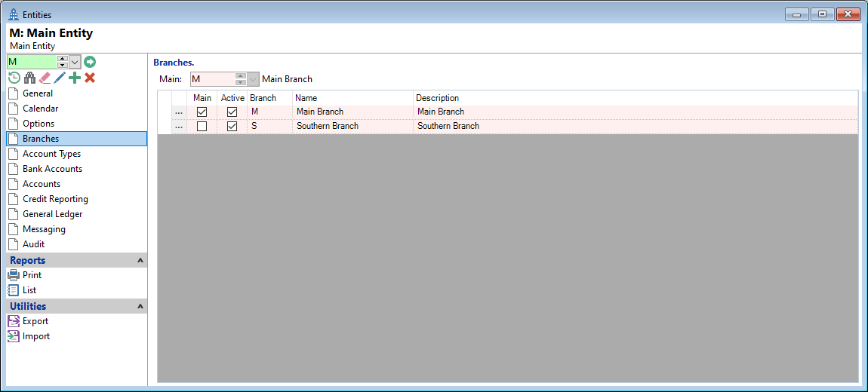Open the entity code dropdown arrow
Image resolution: width=868 pixels, height=392 pixels.
(x=75, y=62)
